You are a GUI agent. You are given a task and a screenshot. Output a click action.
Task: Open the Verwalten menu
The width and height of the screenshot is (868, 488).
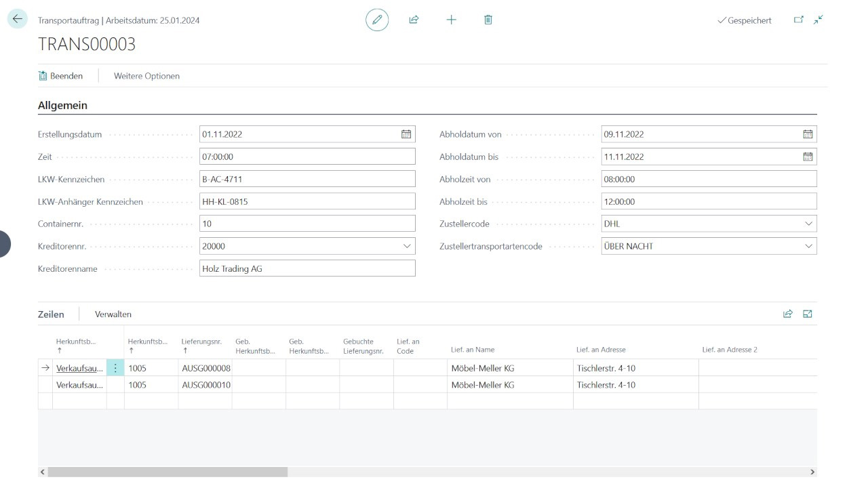click(113, 314)
